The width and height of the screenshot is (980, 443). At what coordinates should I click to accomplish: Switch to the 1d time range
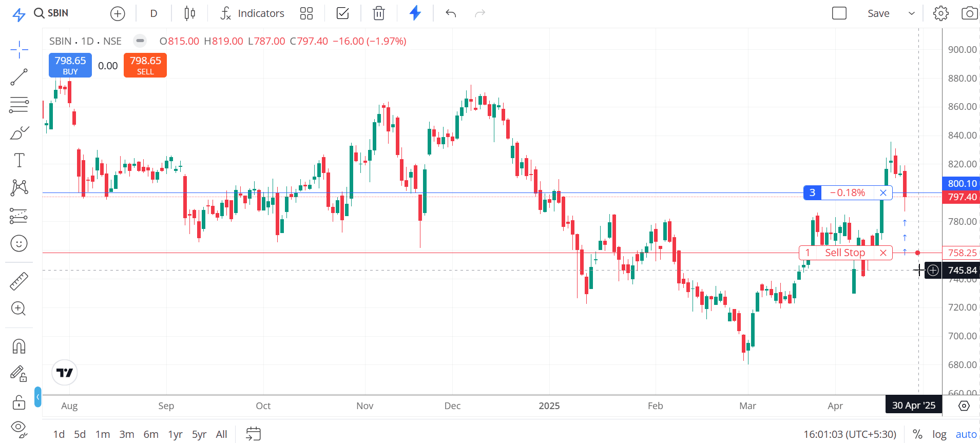[x=59, y=434]
